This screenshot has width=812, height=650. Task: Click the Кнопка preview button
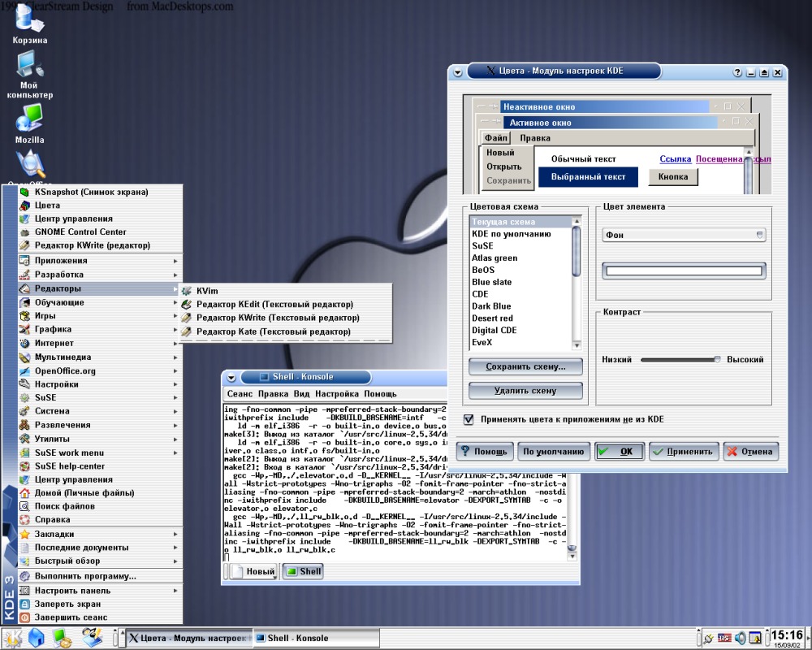click(x=673, y=177)
